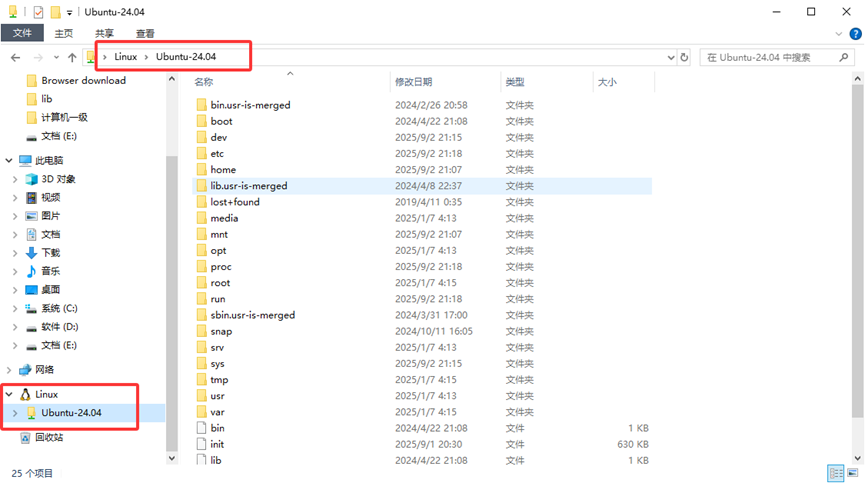The height and width of the screenshot is (483, 865).
Task: Select the bin.usr-is-merged folder icon
Action: point(201,105)
